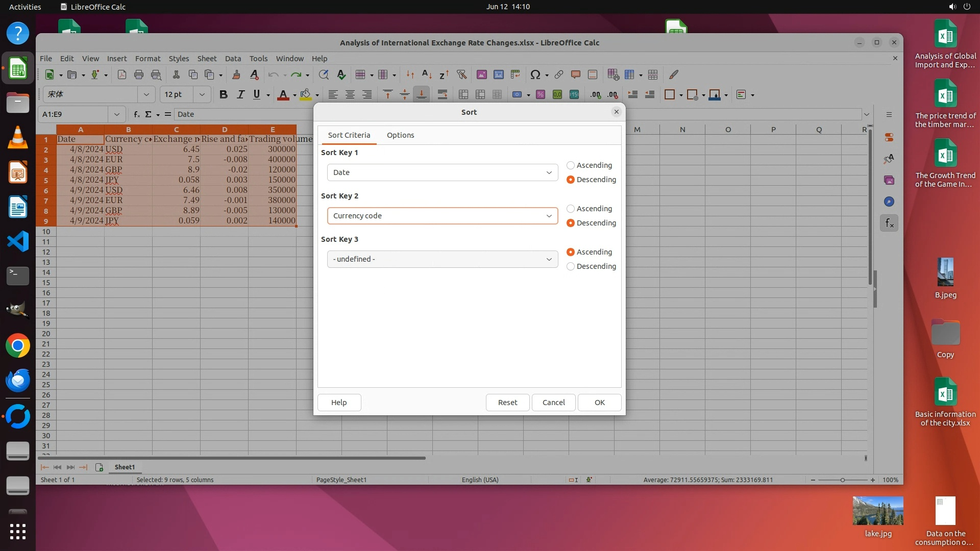
Task: Click the yellow background color highlight swatch
Action: tap(306, 94)
